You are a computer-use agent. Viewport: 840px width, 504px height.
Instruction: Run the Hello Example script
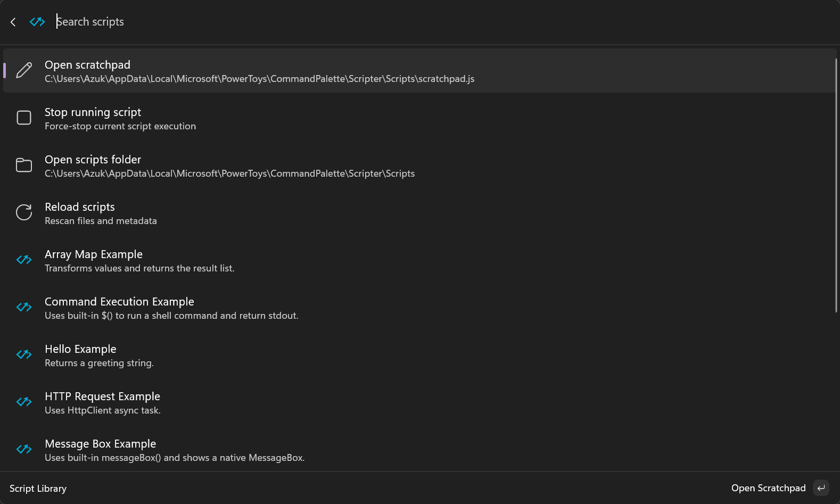[x=419, y=355]
